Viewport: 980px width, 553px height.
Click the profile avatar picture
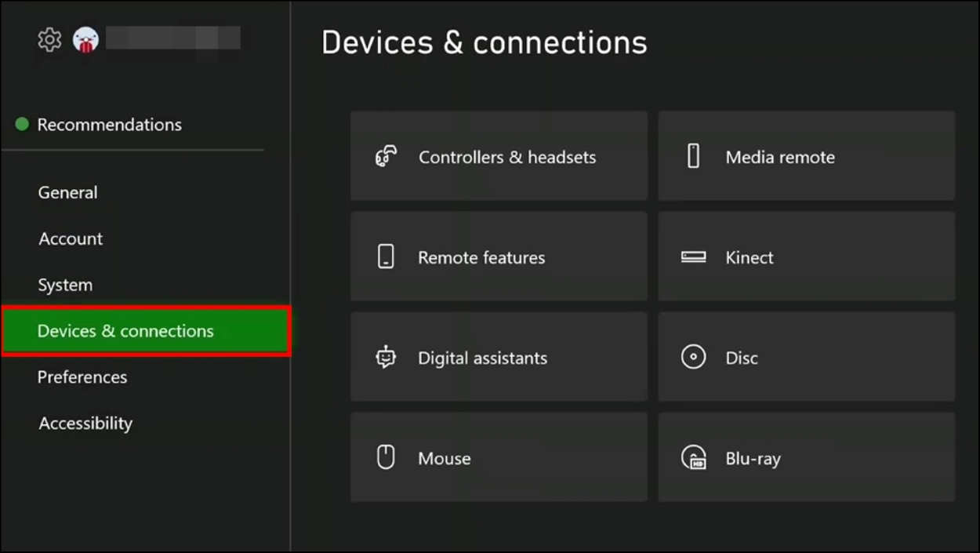coord(86,39)
